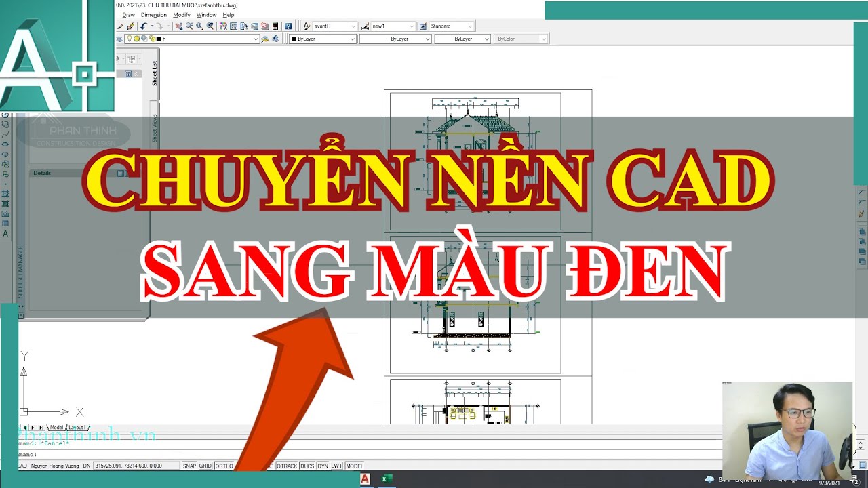
Task: Switch to the Model tab
Action: tap(56, 428)
